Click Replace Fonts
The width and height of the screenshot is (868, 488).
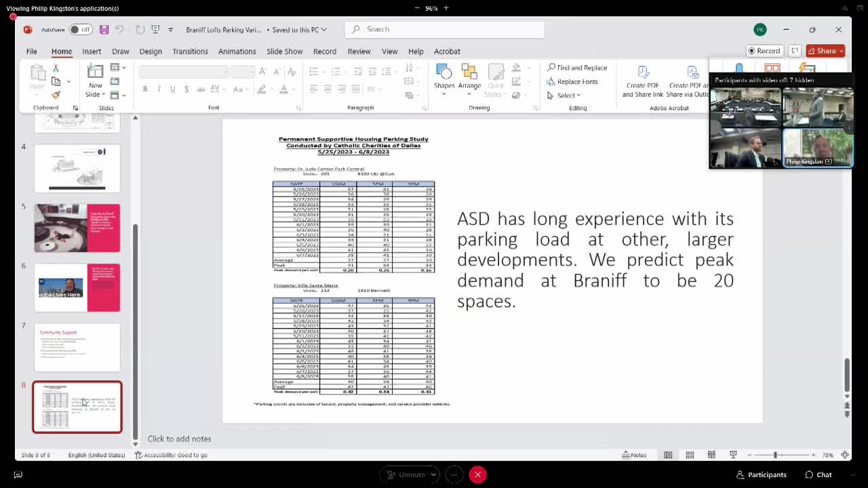pos(572,81)
